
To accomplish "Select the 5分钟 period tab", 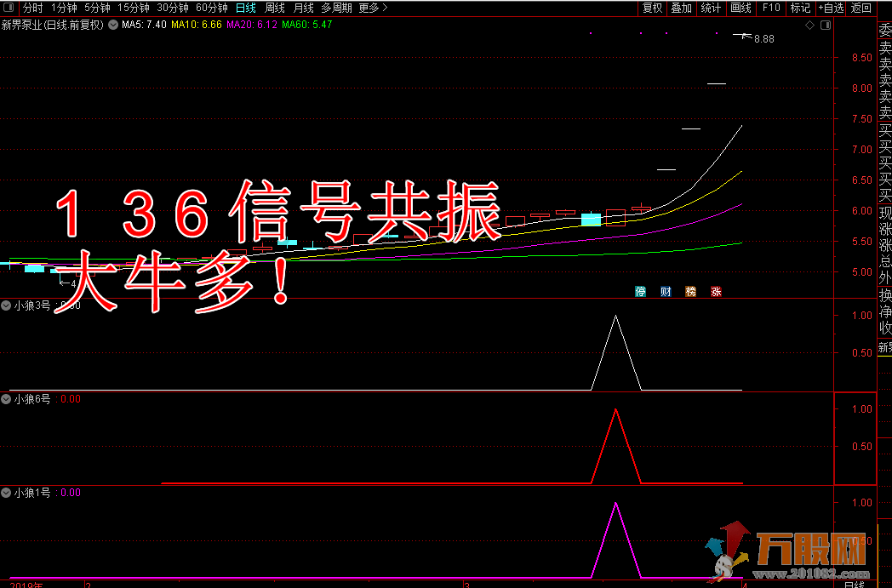I will tap(97, 8).
